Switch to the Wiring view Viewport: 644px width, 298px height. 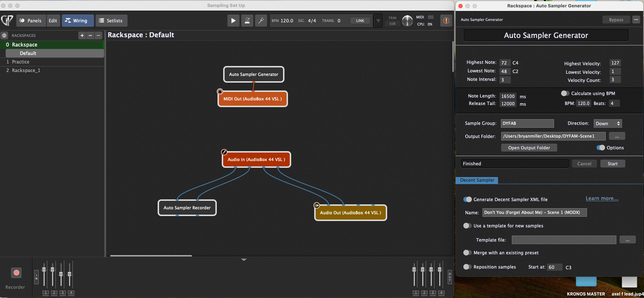point(78,21)
